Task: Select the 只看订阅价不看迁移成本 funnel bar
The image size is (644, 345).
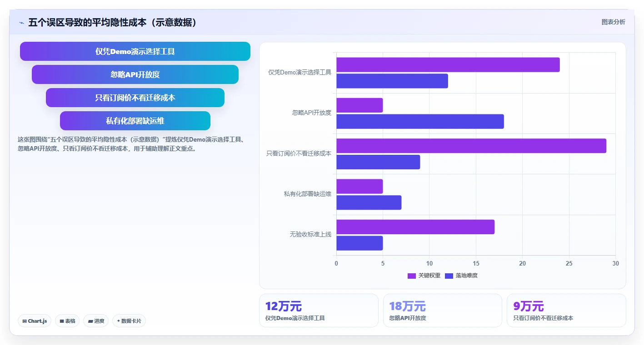Action: pos(135,98)
